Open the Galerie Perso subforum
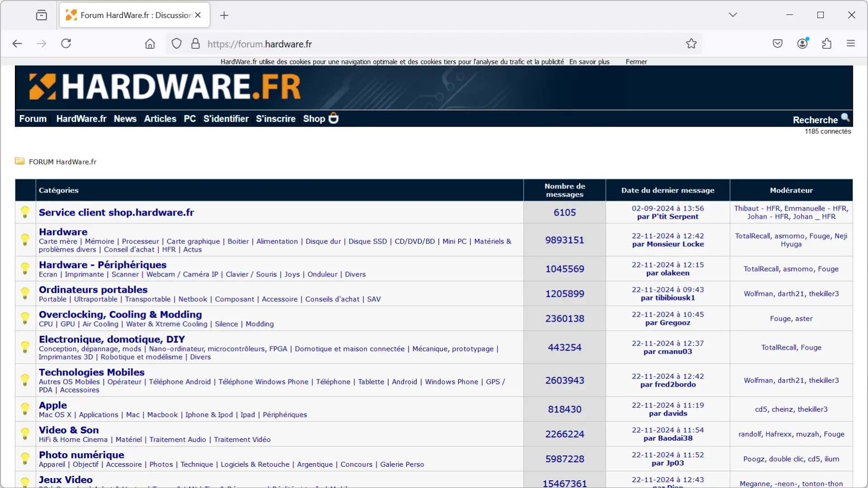 click(x=402, y=465)
